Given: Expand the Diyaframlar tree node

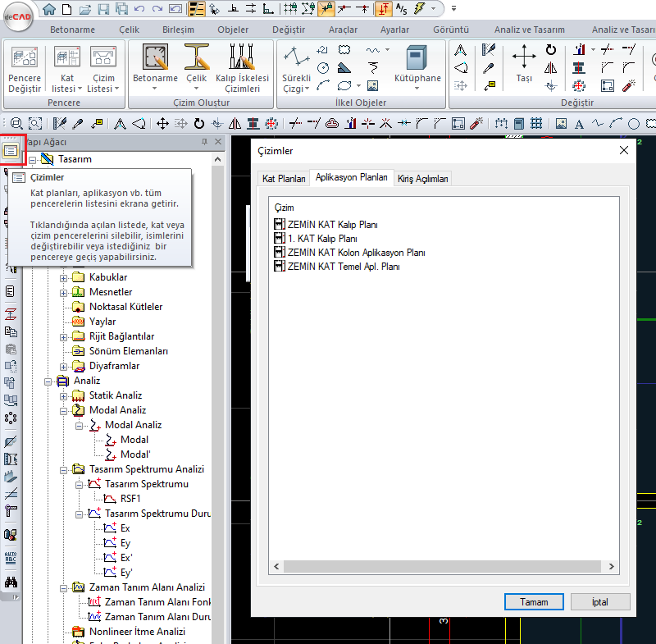Looking at the screenshot, I should click(64, 367).
